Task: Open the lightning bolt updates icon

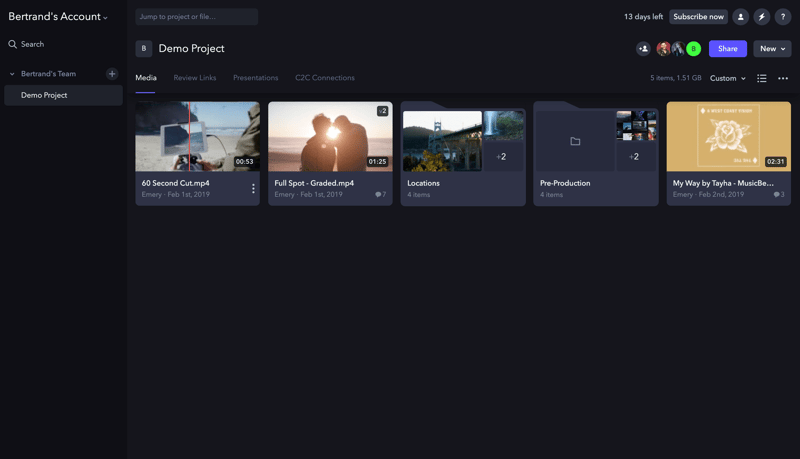Action: point(762,17)
